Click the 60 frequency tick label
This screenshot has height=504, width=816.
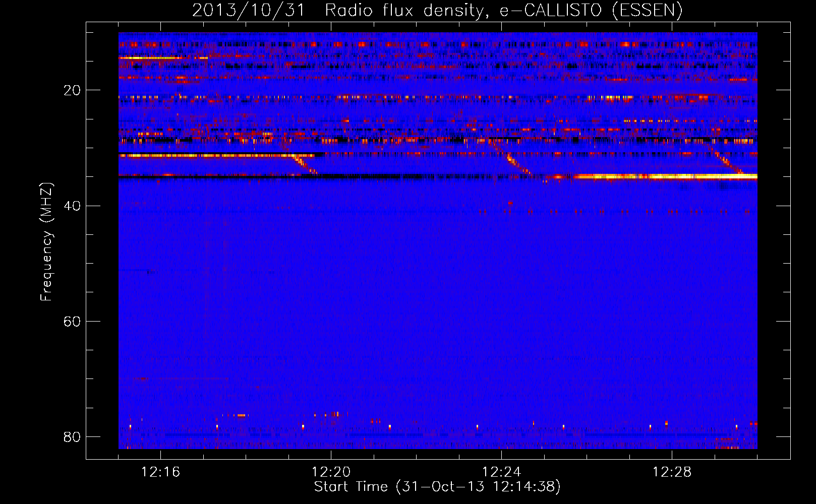[x=72, y=321]
